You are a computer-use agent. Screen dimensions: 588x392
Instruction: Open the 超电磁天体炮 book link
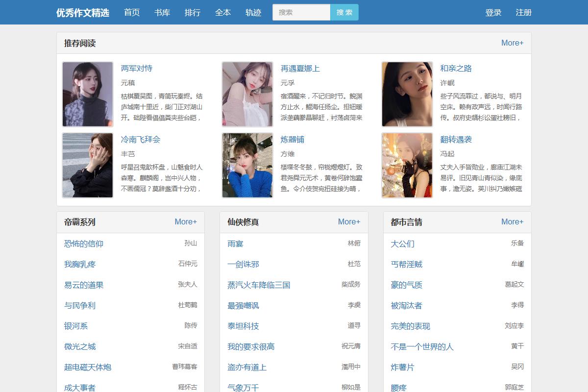click(88, 367)
